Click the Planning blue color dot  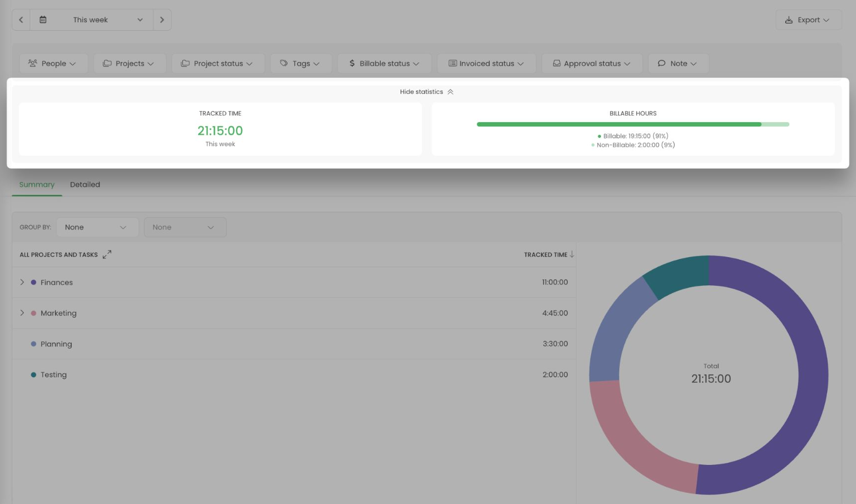pyautogui.click(x=33, y=344)
